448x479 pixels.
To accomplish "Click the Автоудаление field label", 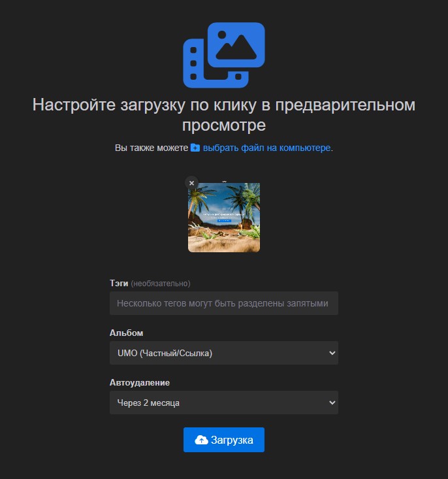I will [140, 383].
